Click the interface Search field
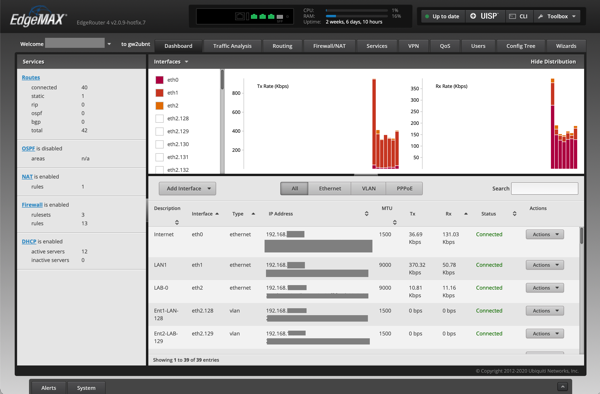 click(x=545, y=189)
